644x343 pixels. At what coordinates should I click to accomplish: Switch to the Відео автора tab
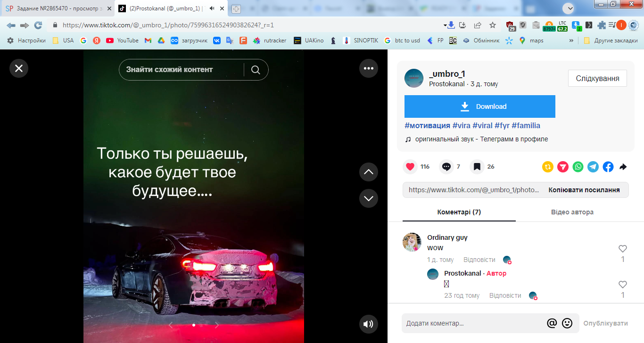tap(572, 212)
